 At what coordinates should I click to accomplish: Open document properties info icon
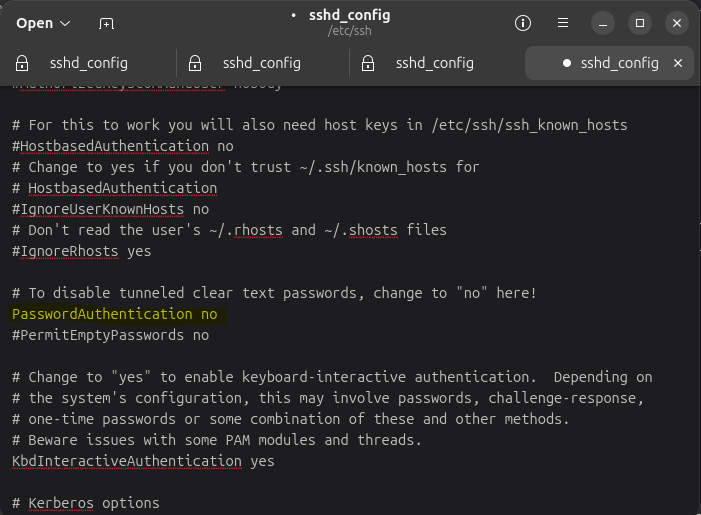point(522,23)
